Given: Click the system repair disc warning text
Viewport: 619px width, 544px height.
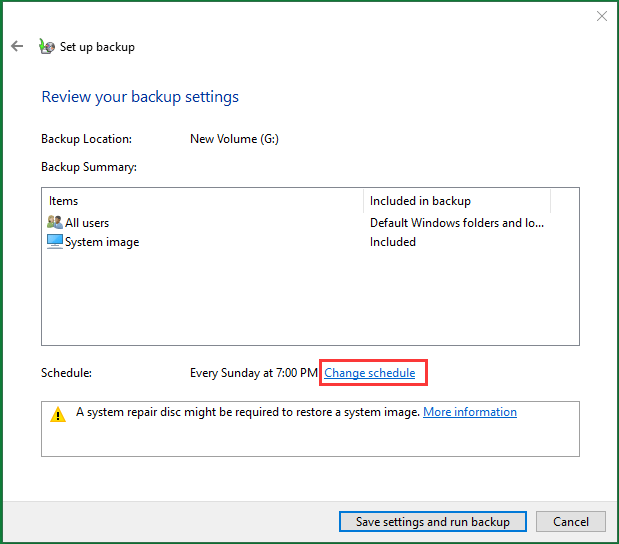Looking at the screenshot, I should point(248,412).
